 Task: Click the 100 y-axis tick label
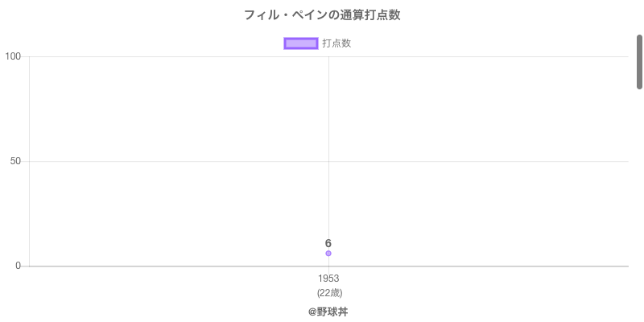13,56
